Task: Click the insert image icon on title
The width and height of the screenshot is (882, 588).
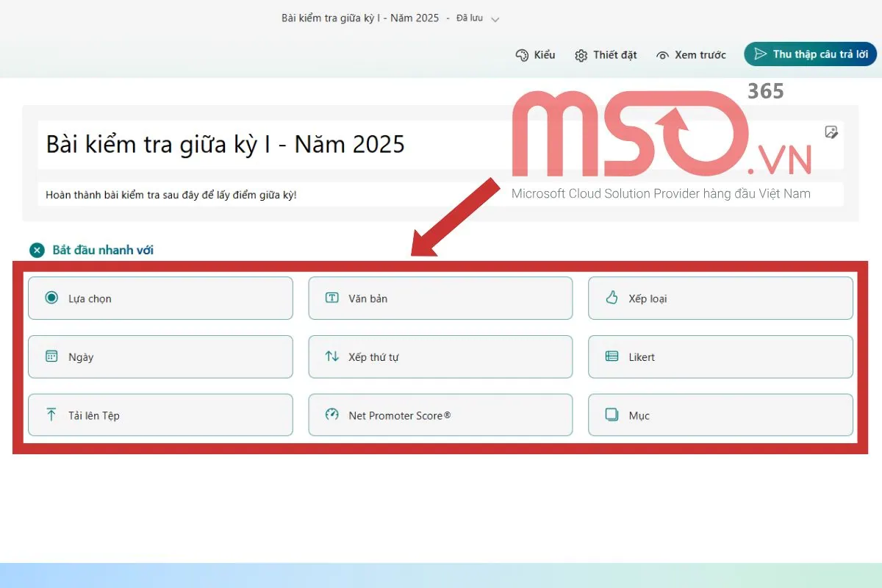Action: click(831, 132)
